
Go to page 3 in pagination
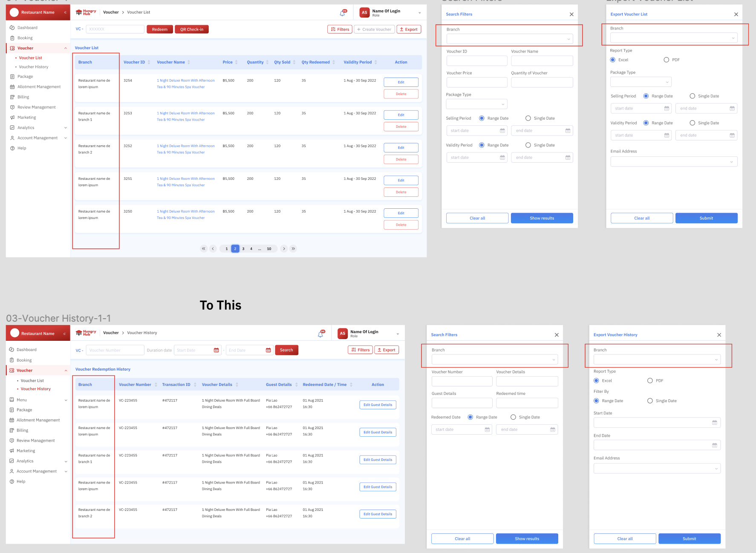[x=243, y=249]
